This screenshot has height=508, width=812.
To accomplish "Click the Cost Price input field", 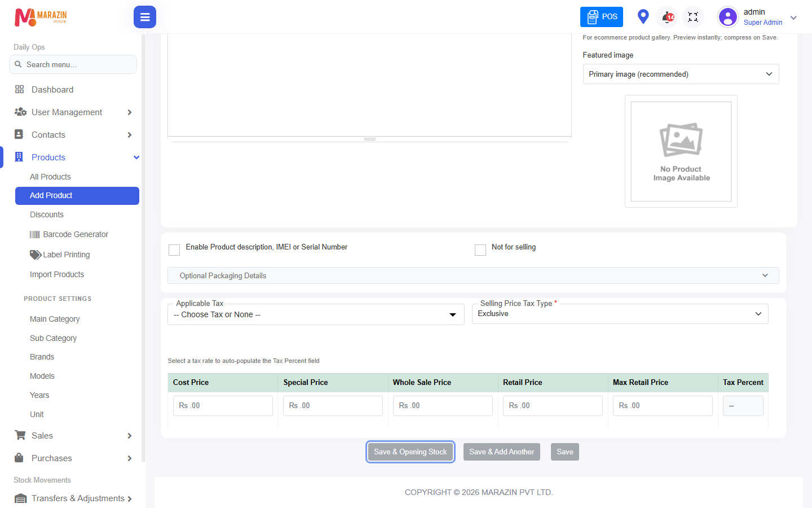I will [x=223, y=406].
